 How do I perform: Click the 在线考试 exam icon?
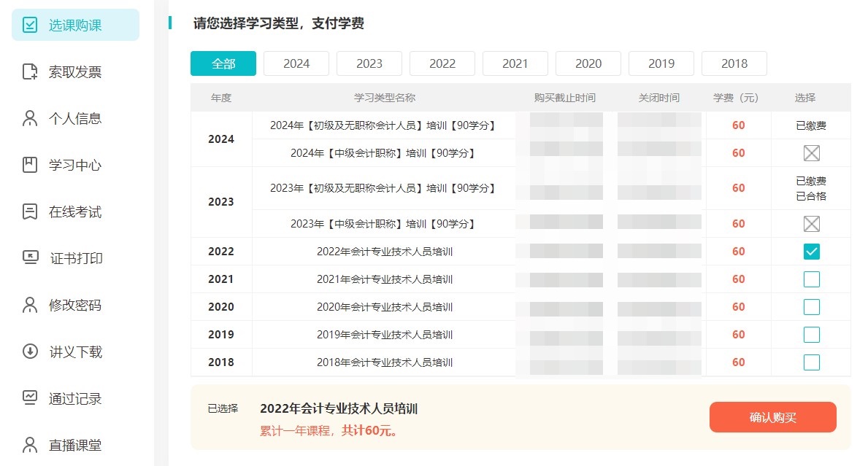click(30, 212)
